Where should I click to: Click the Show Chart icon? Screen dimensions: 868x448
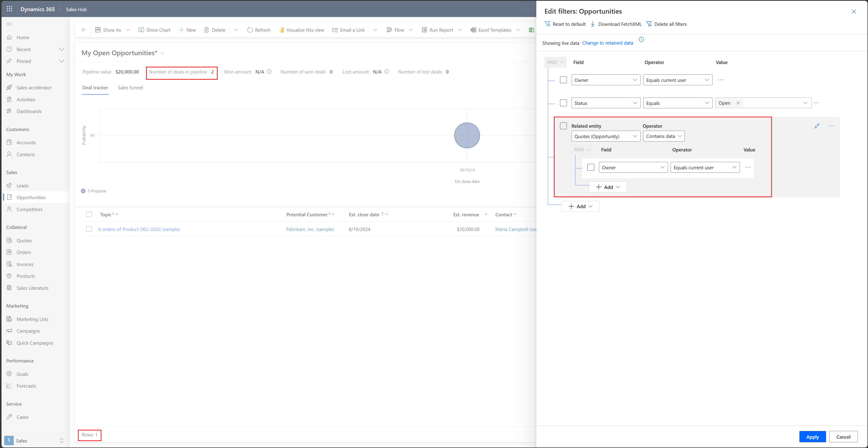140,29
